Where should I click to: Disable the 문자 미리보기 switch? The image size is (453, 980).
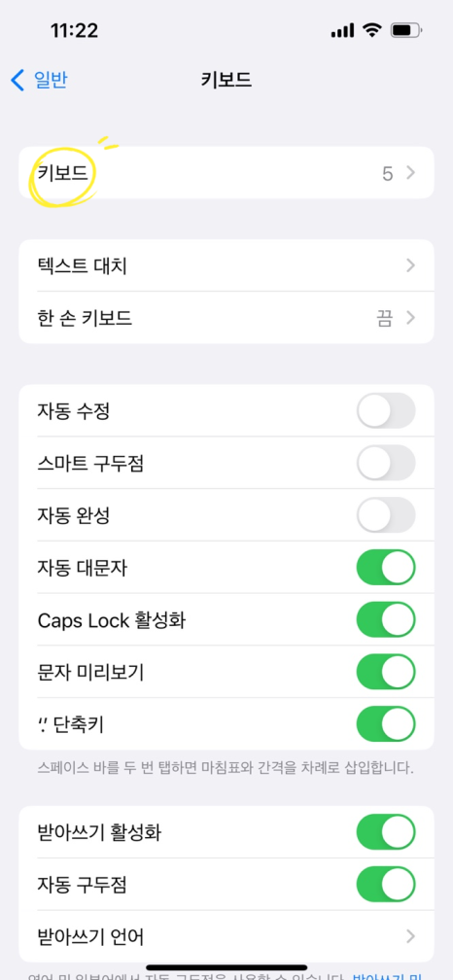click(386, 673)
